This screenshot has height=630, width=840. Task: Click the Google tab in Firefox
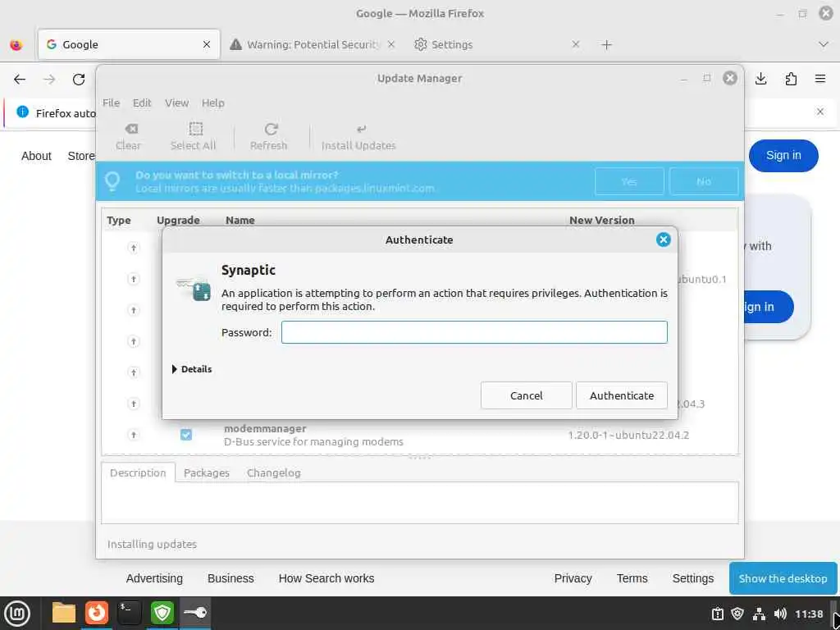[129, 44]
